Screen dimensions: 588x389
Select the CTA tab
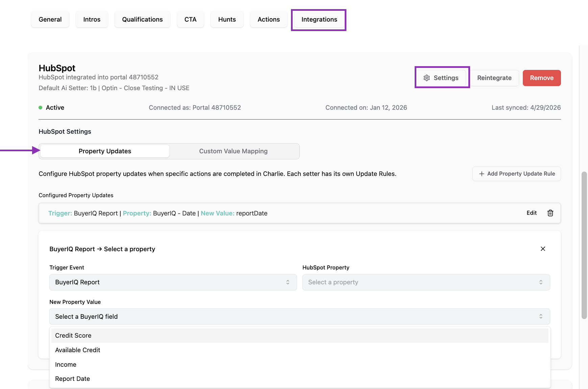coord(191,20)
